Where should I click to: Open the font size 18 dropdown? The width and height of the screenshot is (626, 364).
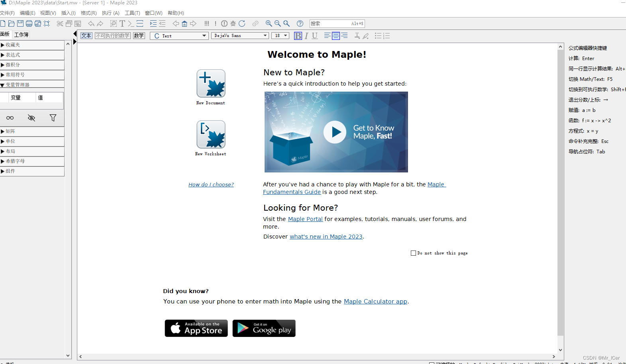click(x=280, y=36)
